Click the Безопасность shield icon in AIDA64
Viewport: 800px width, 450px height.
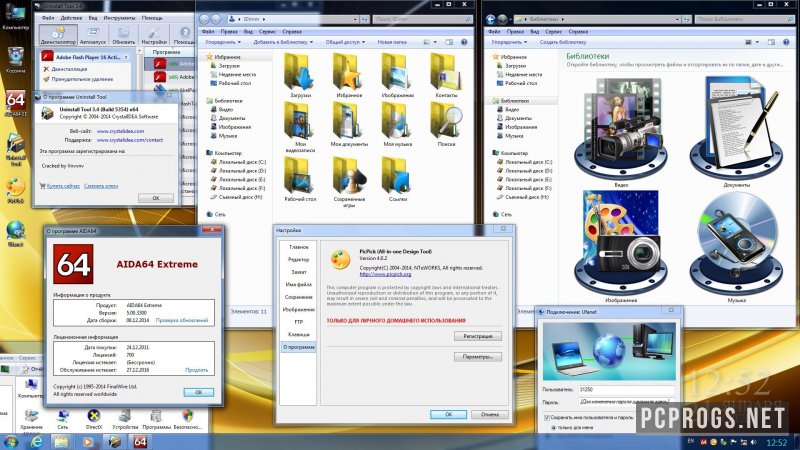(187, 419)
